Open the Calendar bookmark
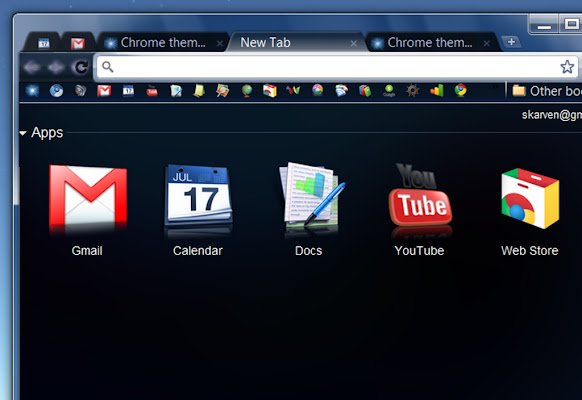This screenshot has width=582, height=400. click(128, 91)
